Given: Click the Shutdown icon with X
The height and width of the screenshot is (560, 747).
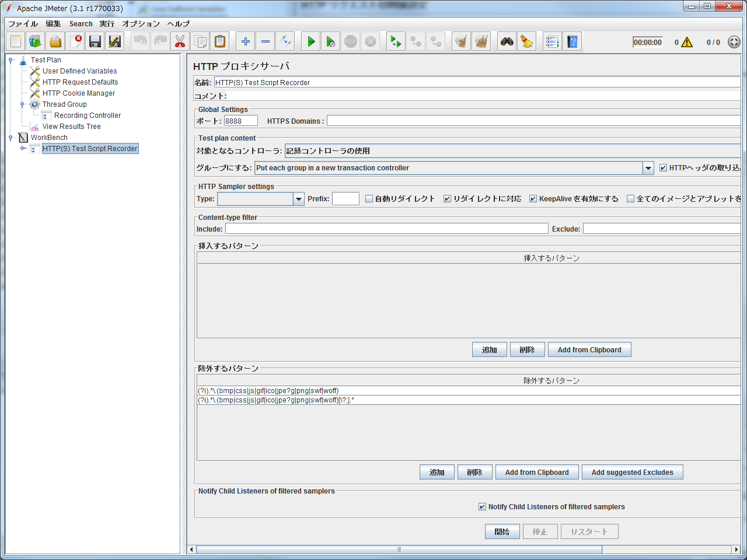Looking at the screenshot, I should 371,41.
